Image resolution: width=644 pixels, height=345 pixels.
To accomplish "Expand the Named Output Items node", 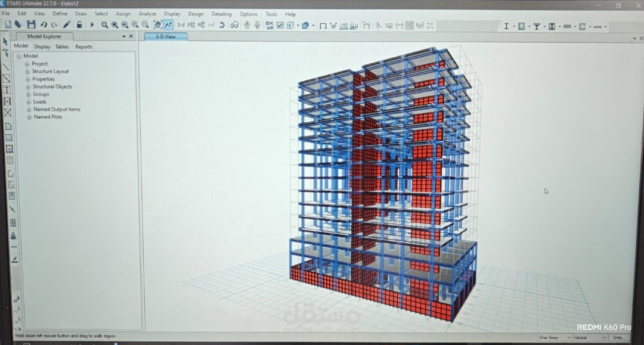I will [29, 110].
